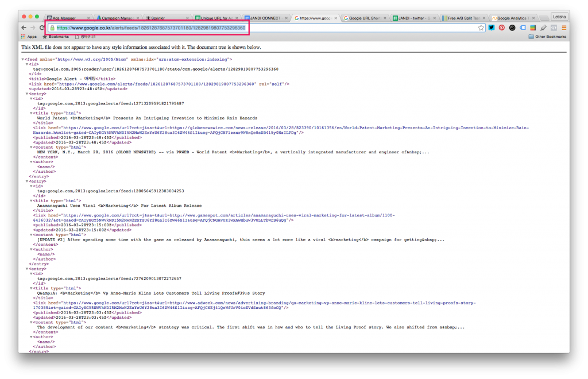Click the reload page icon
588x379 pixels.
tap(42, 28)
